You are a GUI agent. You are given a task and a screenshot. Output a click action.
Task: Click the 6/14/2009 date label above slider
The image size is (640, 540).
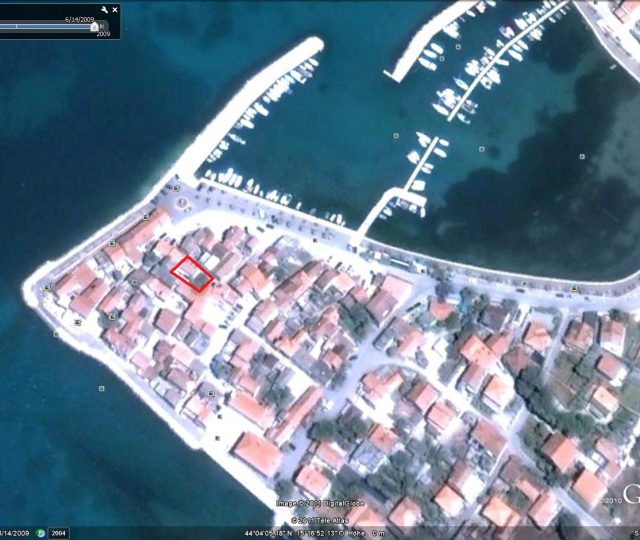point(79,18)
